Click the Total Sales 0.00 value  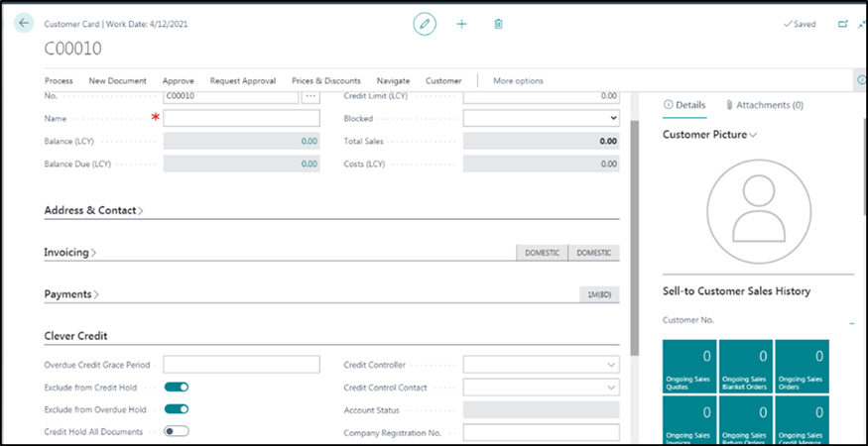click(608, 141)
